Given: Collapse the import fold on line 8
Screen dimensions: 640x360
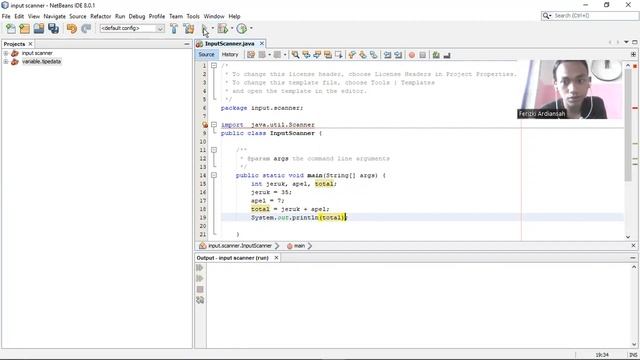Looking at the screenshot, I should click(x=214, y=124).
